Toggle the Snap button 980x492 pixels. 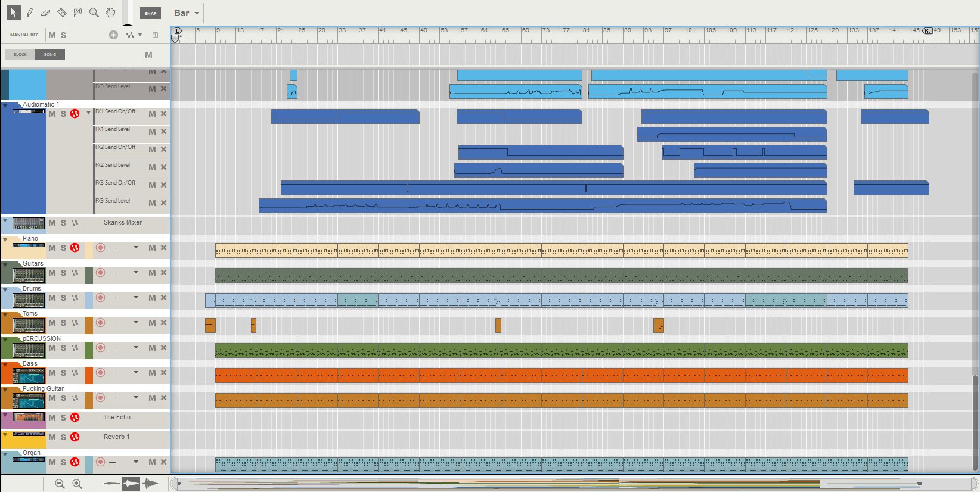click(150, 13)
